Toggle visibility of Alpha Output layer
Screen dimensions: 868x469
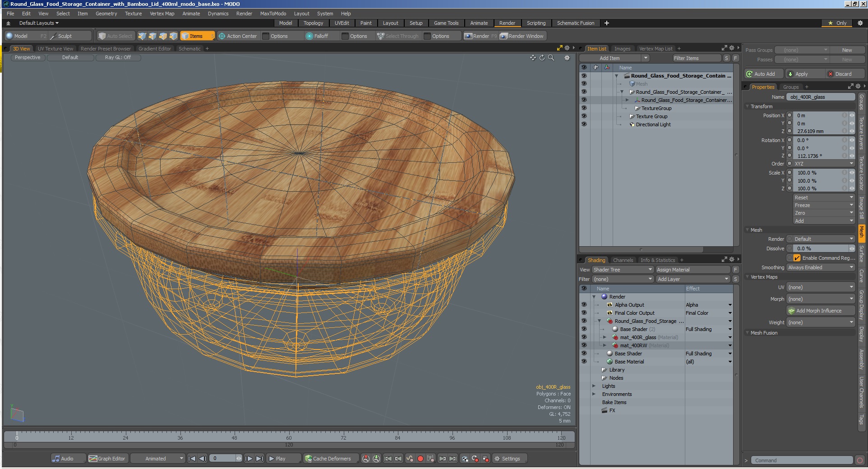(x=584, y=305)
